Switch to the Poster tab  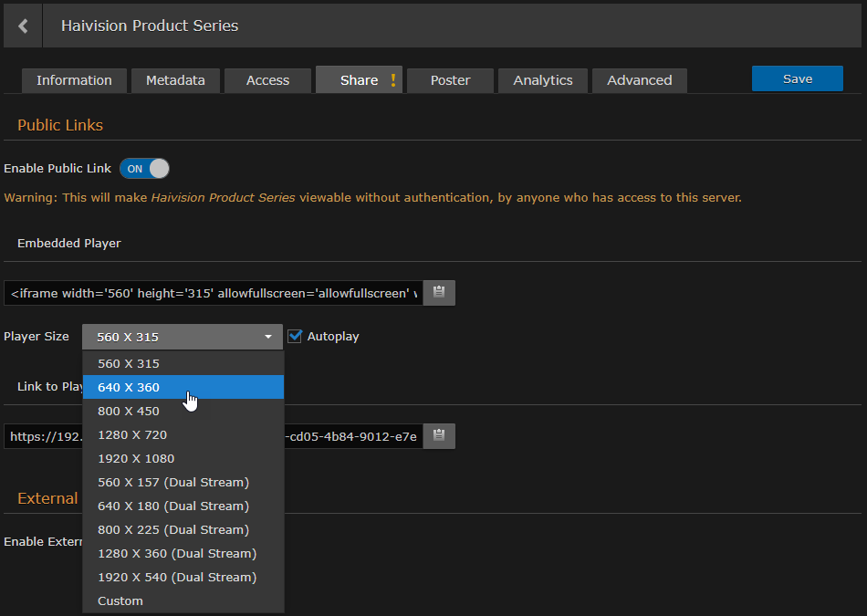click(450, 80)
